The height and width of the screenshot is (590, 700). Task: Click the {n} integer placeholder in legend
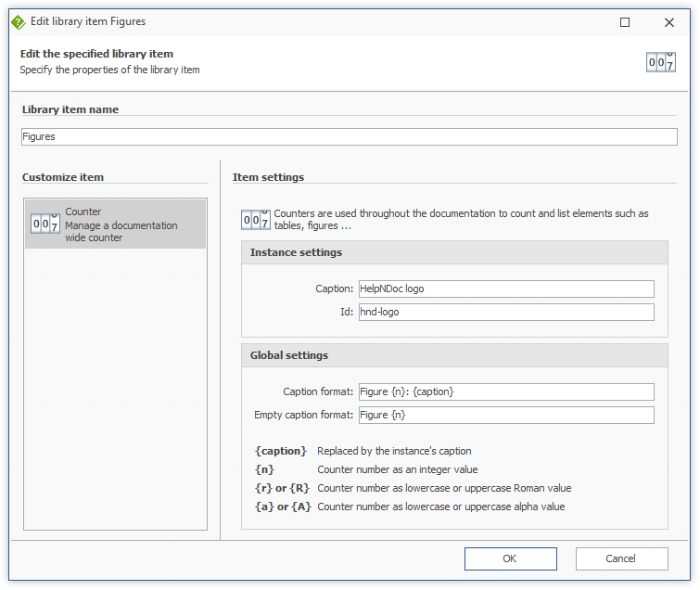[x=264, y=469]
